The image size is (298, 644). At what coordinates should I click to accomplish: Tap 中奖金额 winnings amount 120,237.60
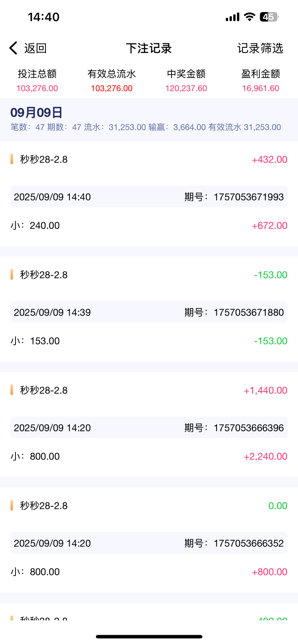tap(186, 88)
